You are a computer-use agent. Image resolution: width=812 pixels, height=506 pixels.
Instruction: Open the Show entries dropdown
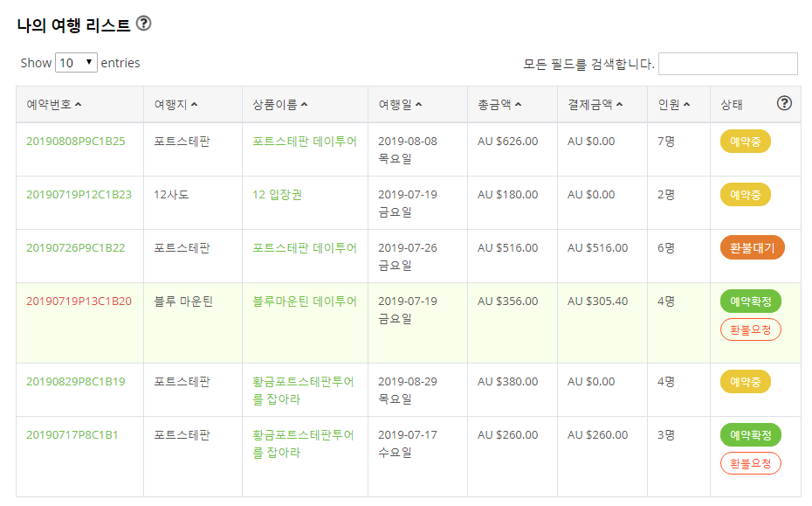click(76, 63)
